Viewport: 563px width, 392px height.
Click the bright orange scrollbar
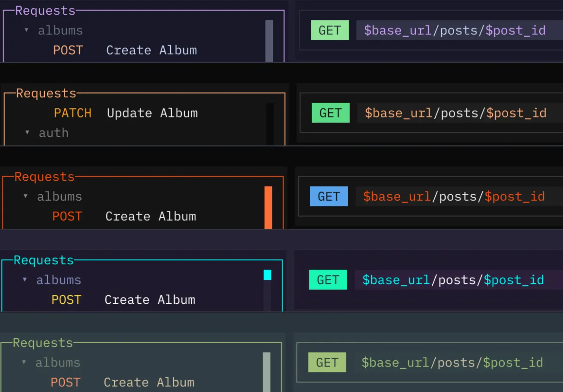[x=268, y=207]
